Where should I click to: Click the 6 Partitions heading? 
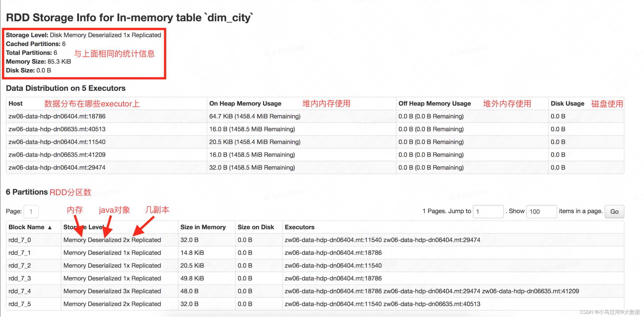point(27,192)
